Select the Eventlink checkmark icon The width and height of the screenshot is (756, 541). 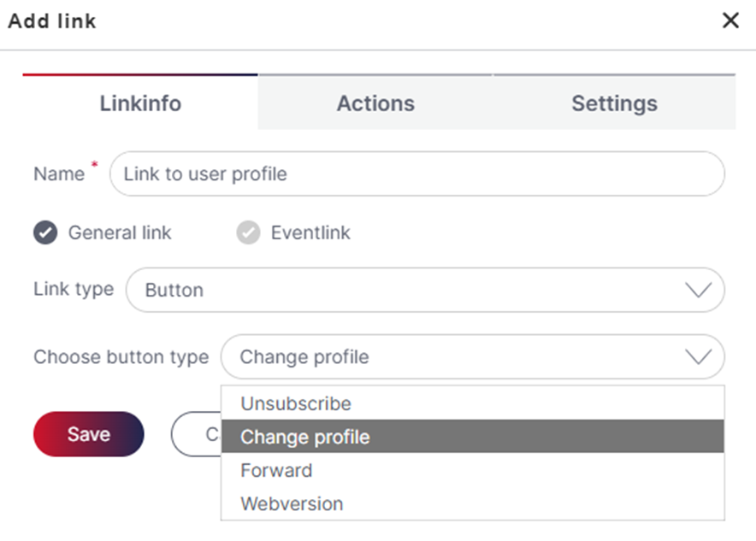pos(248,232)
